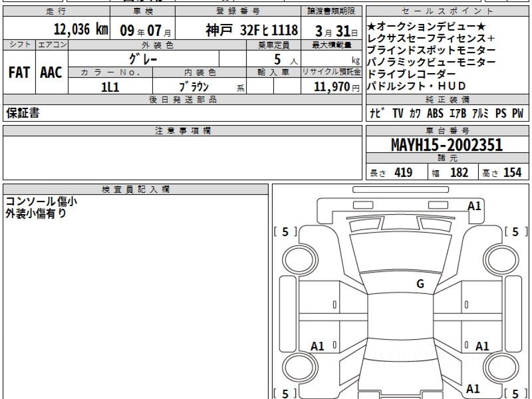532x399 pixels.
Task: Click the 車検 header cell
Action: point(142,12)
